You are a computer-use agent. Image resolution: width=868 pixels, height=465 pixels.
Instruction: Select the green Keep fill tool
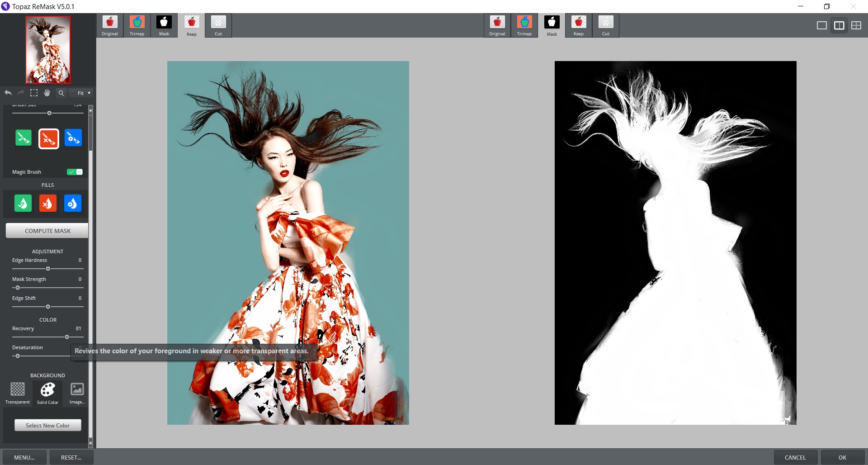pyautogui.click(x=23, y=203)
